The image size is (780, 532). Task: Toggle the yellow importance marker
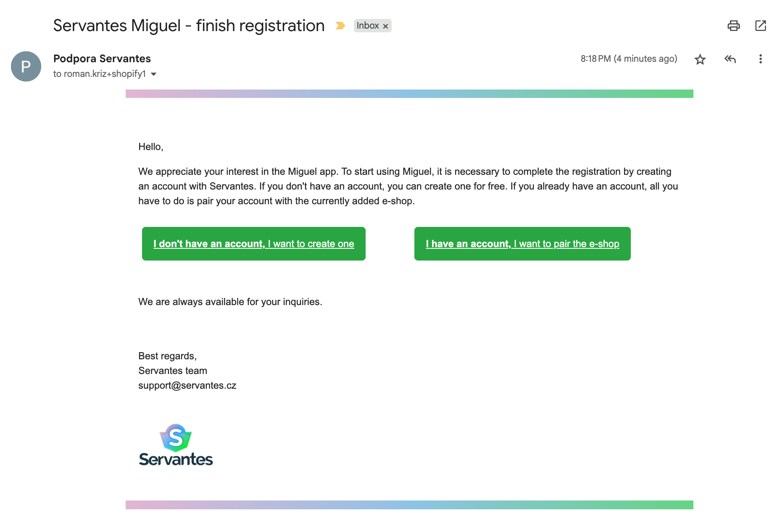coord(340,26)
